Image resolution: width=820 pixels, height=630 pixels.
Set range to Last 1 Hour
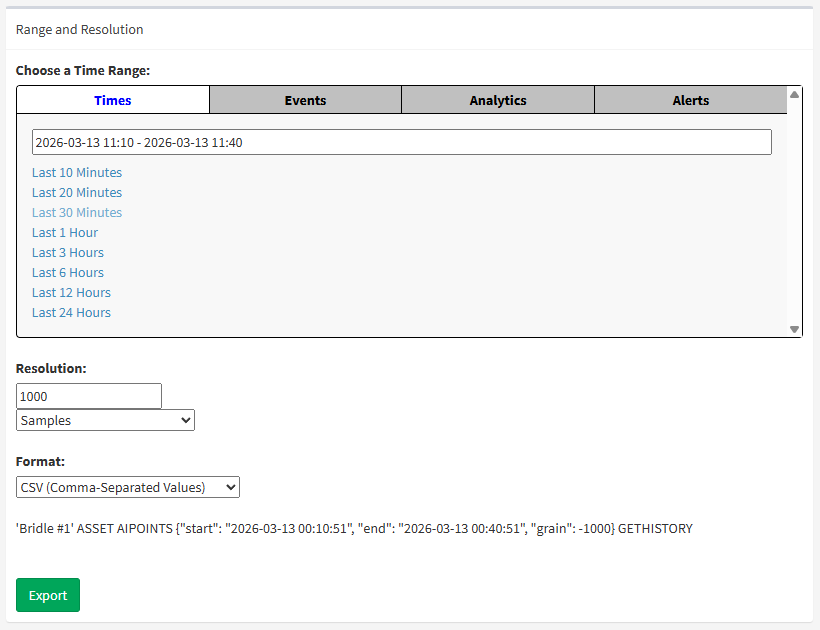pos(65,233)
